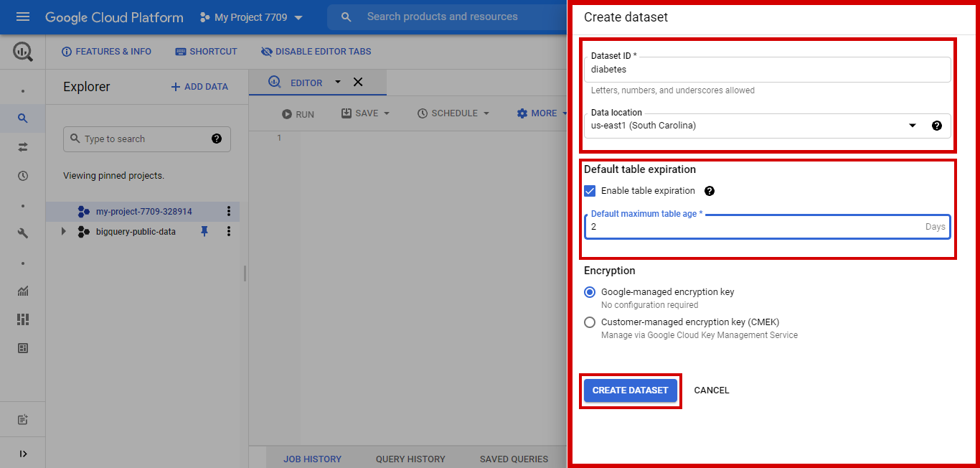Focus Default maximum table age field

(x=768, y=226)
